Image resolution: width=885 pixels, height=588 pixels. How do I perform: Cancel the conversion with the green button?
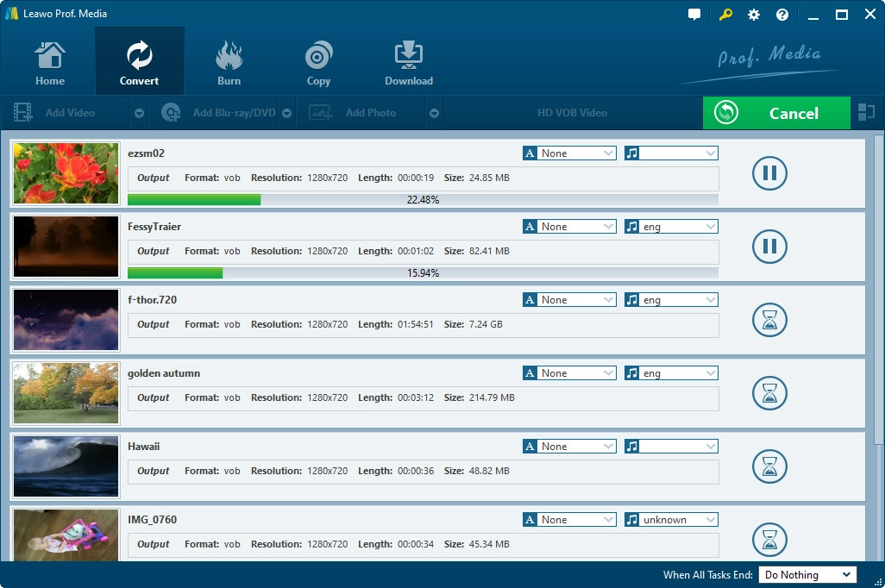(776, 113)
